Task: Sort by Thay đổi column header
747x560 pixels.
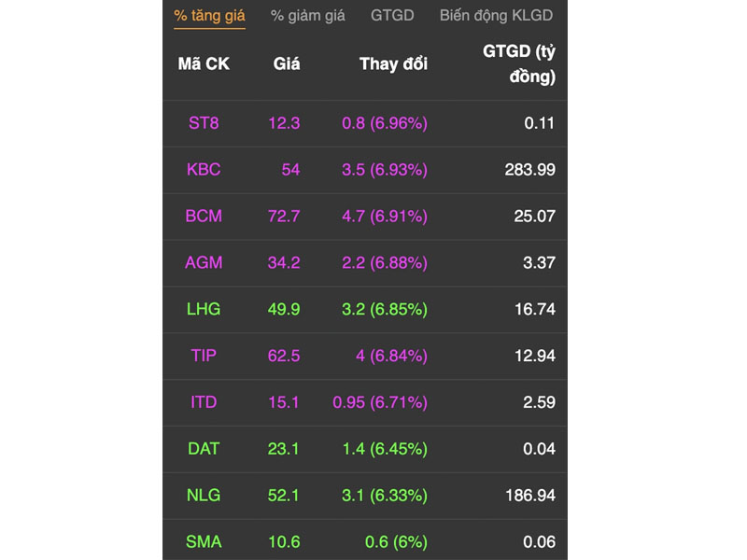Action: point(393,63)
